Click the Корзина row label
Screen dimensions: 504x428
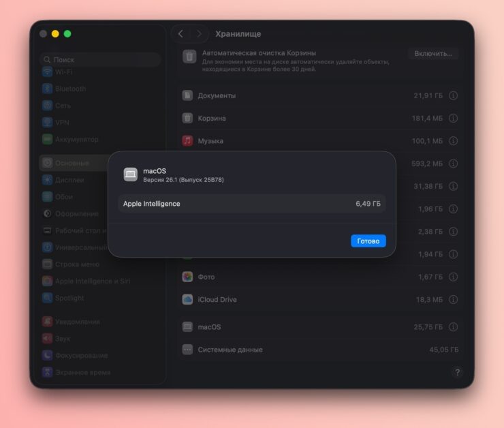click(212, 119)
